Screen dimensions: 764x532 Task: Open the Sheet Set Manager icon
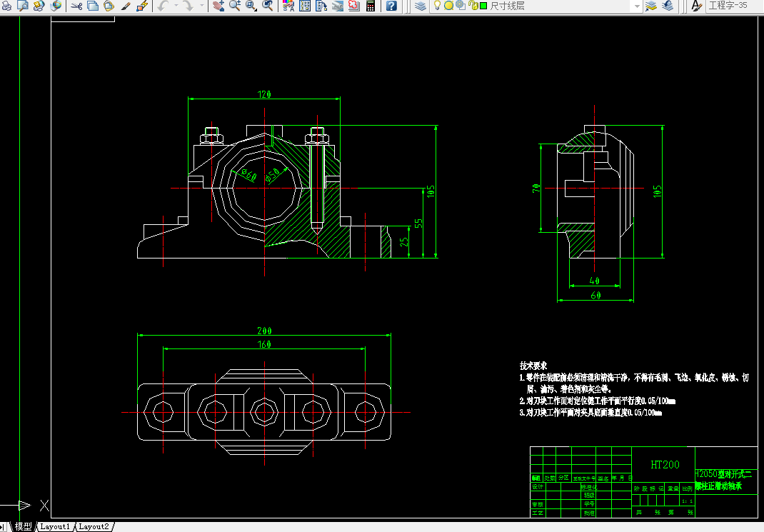[338, 6]
